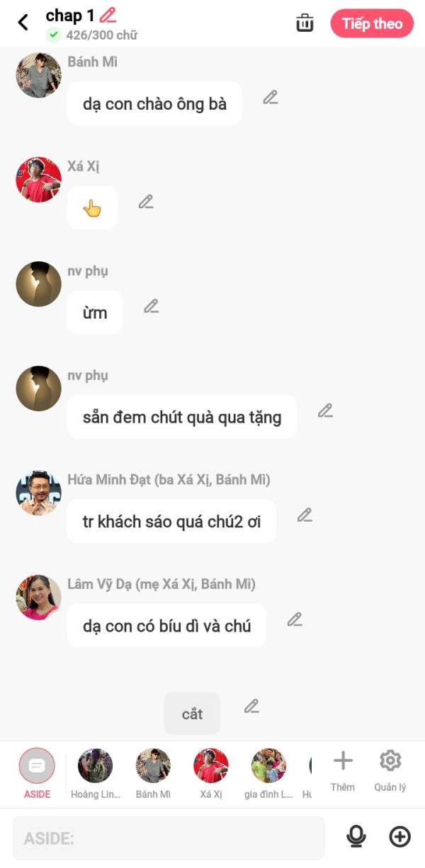
Task: Select the ASIDE narrator option
Action: 37,774
